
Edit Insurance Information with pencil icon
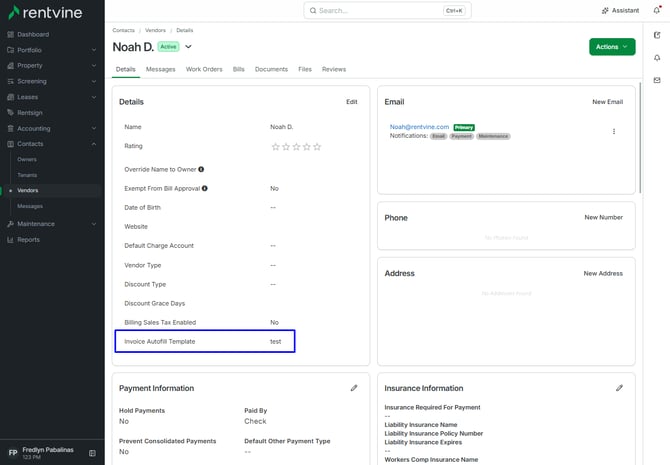619,388
